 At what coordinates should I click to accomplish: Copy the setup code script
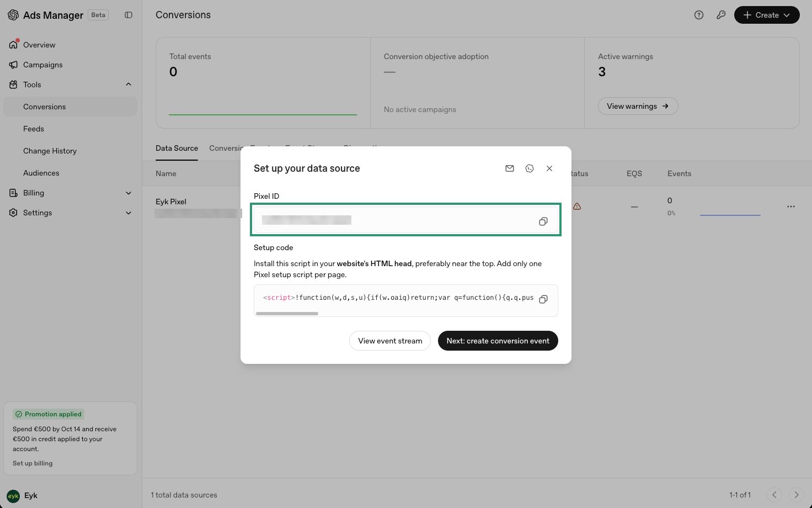pyautogui.click(x=543, y=299)
